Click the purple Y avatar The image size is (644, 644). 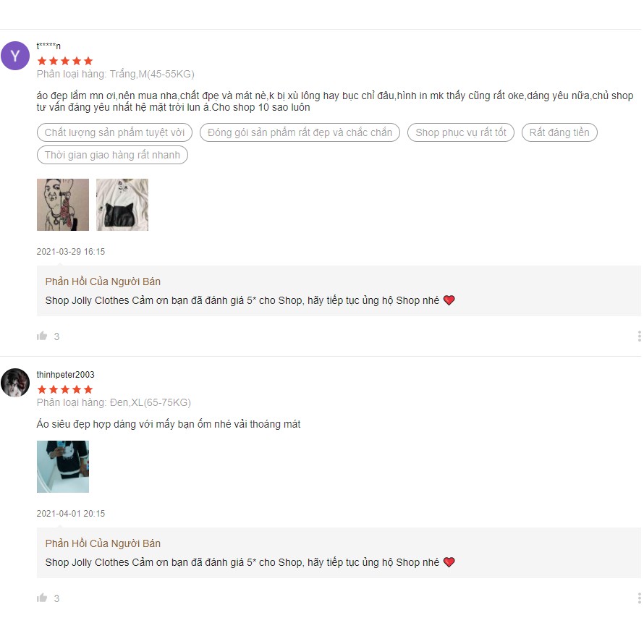[x=15, y=56]
